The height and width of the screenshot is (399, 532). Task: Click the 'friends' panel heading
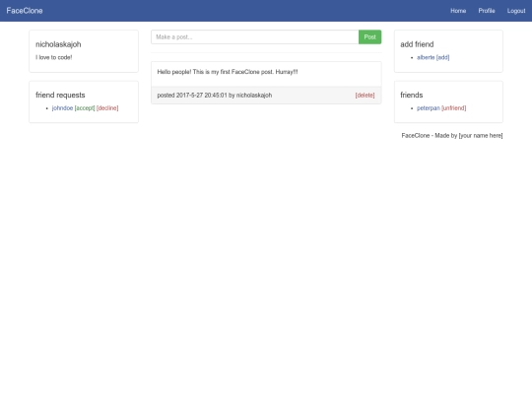click(412, 95)
